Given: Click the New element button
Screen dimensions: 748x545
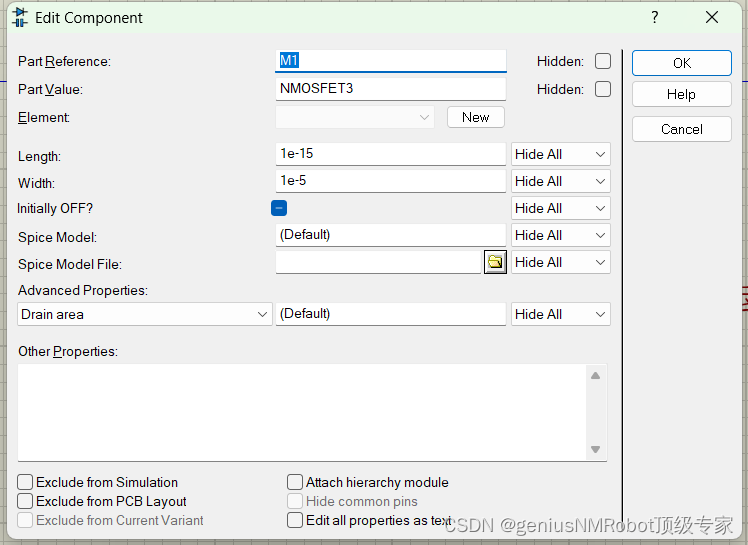Looking at the screenshot, I should [x=476, y=117].
